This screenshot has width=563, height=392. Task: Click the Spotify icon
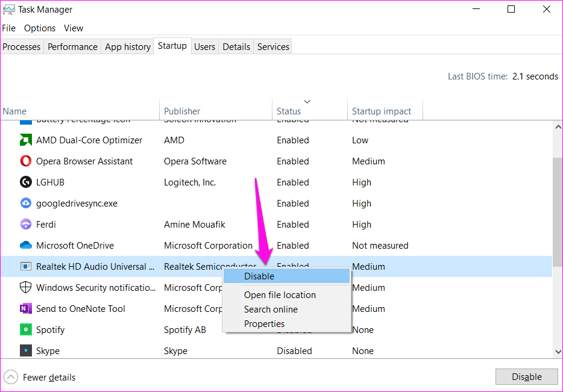point(25,329)
